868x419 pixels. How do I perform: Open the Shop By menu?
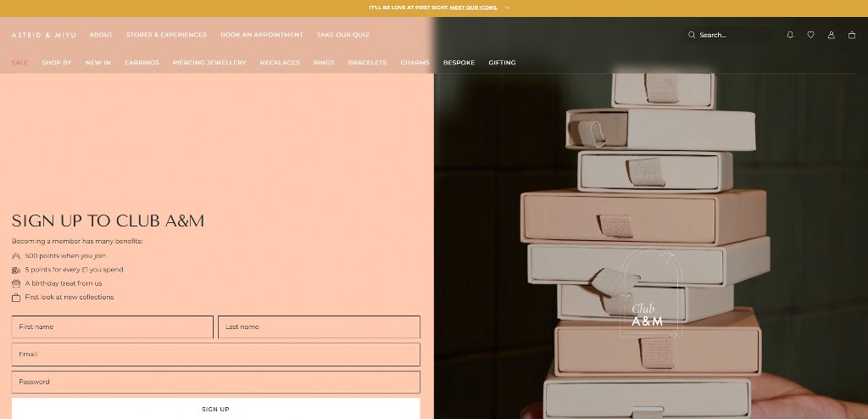point(57,63)
